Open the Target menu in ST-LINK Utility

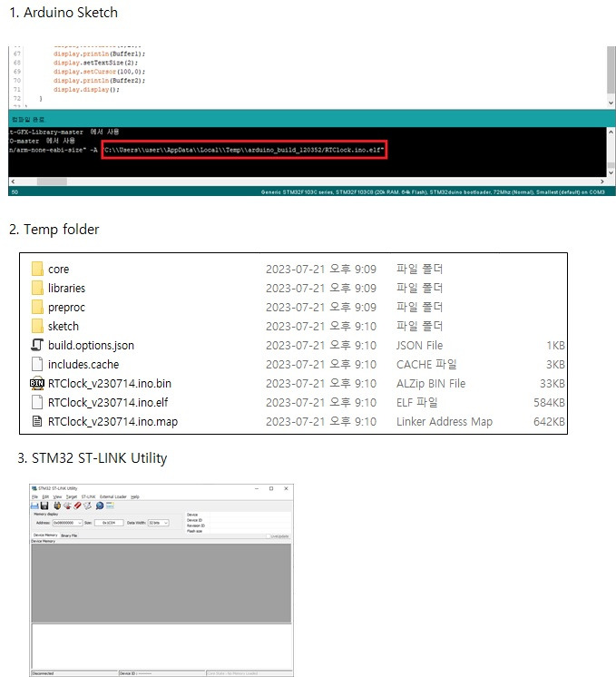pyautogui.click(x=72, y=496)
